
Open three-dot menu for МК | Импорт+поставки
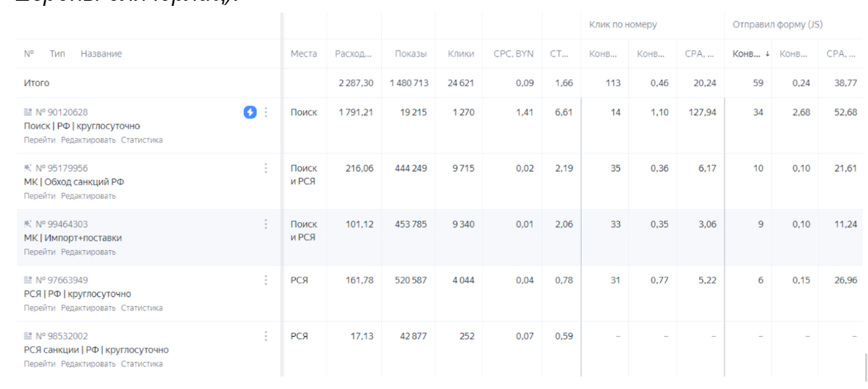(266, 225)
